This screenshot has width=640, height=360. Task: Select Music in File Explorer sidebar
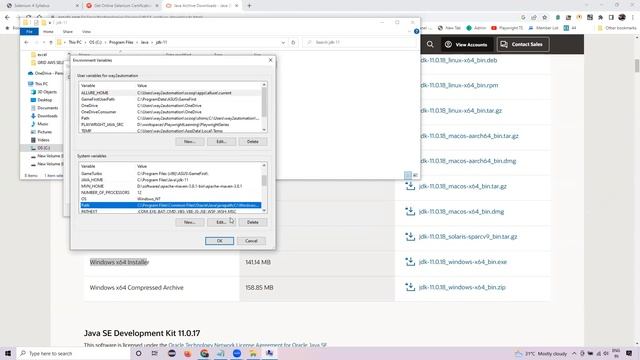point(40,124)
